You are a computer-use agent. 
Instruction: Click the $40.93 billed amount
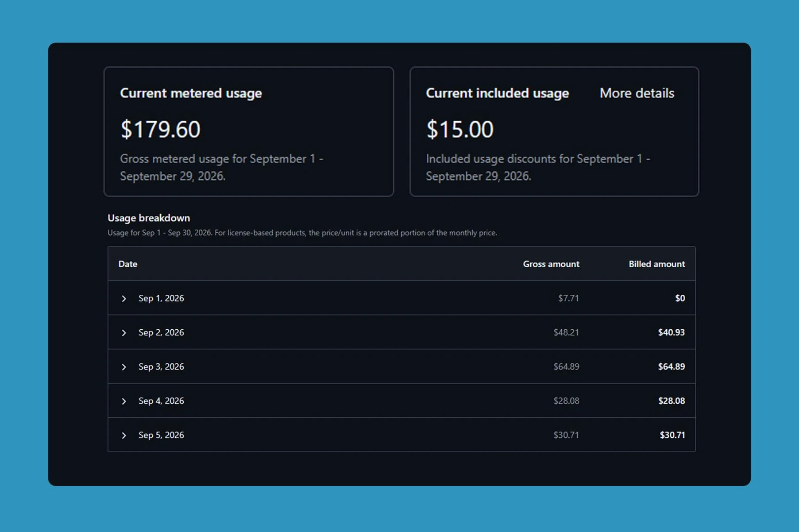(x=672, y=332)
